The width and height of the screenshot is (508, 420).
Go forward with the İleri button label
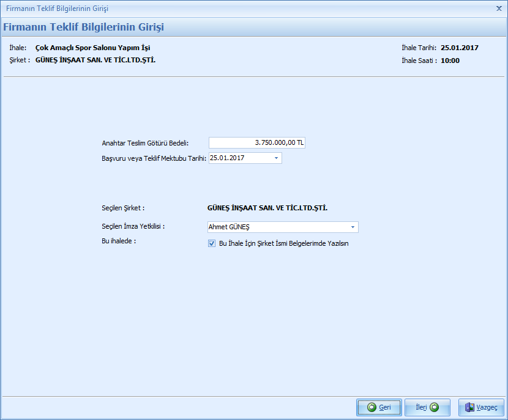pyautogui.click(x=421, y=407)
